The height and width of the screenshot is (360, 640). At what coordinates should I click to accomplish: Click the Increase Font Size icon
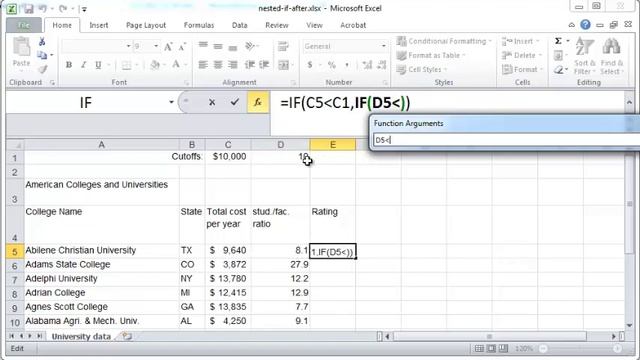168,47
